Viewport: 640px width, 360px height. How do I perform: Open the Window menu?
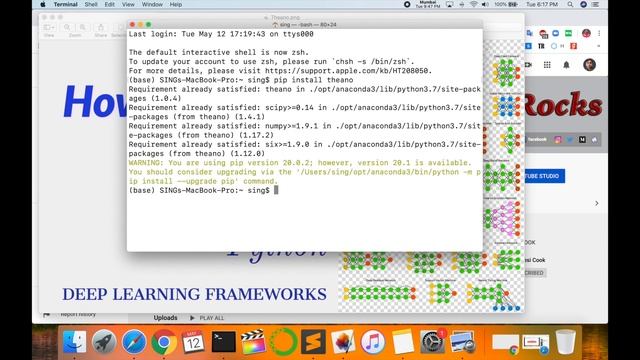(152, 4)
